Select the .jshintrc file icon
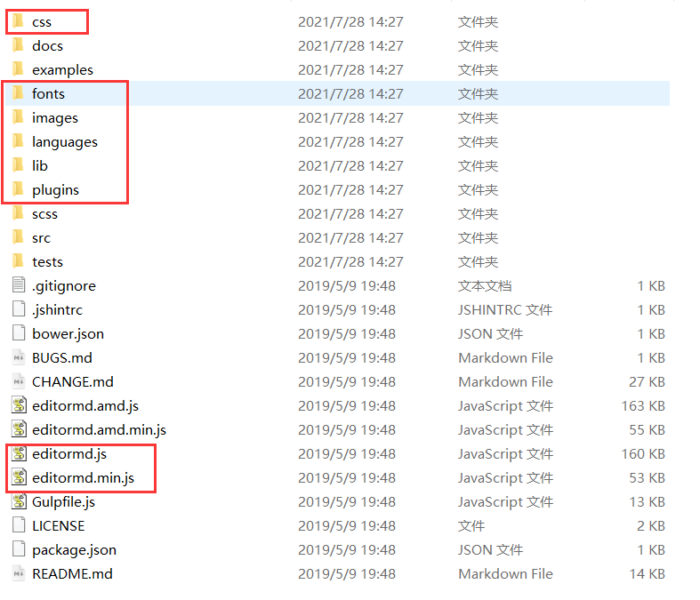 click(19, 309)
